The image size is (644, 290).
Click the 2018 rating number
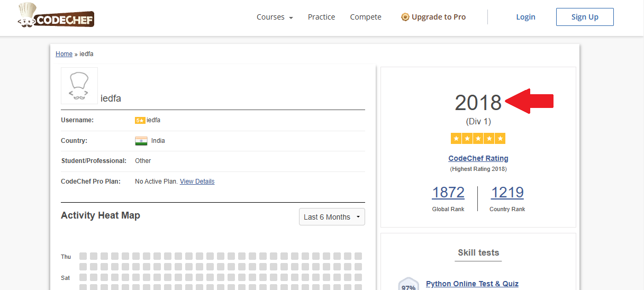pos(478,103)
